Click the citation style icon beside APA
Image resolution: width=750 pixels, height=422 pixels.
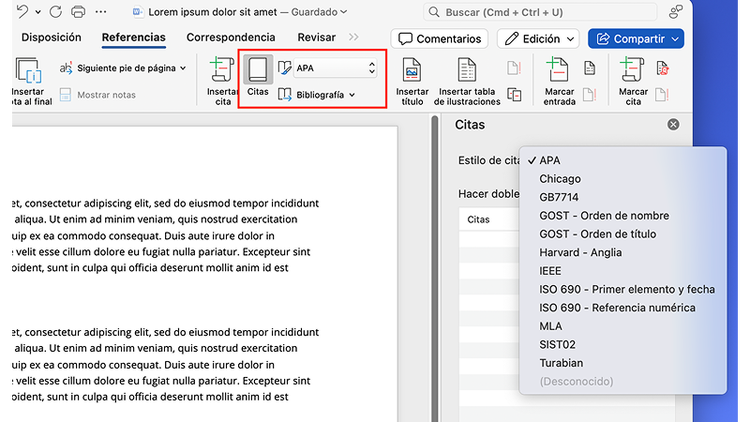(284, 68)
